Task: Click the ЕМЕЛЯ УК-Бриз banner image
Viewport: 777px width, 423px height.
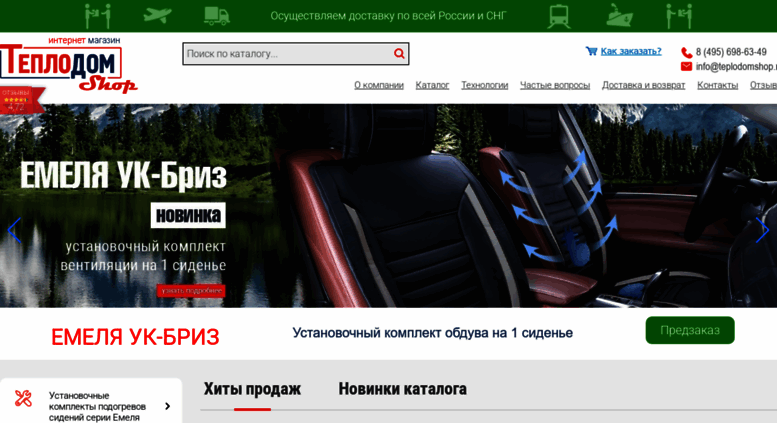Action: point(388,206)
